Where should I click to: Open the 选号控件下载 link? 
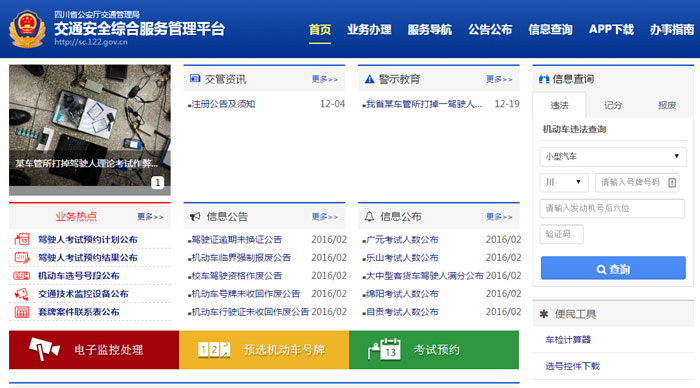pos(572,366)
